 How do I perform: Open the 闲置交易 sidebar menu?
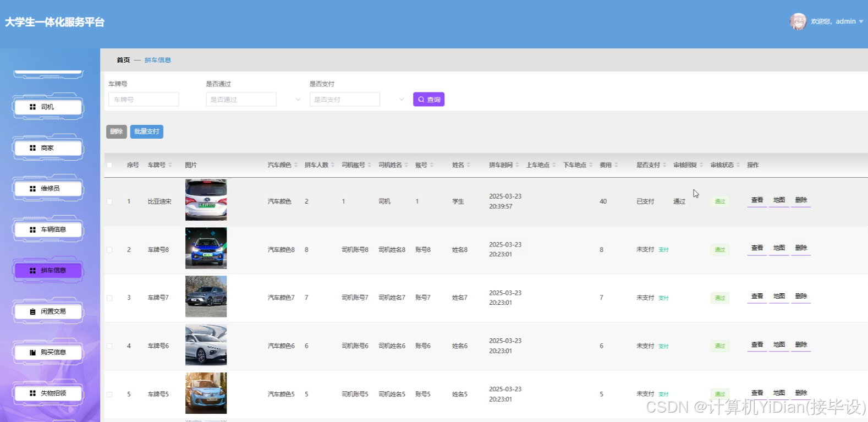click(x=48, y=311)
